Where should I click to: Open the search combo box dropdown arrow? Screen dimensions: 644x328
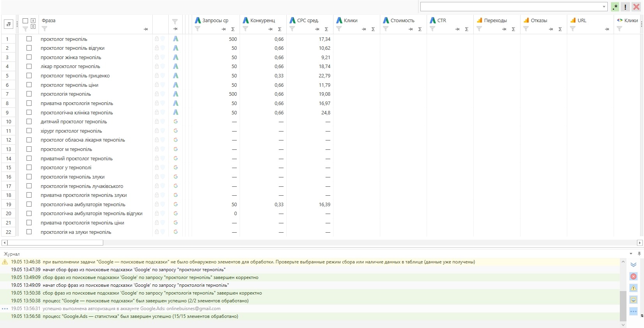(x=604, y=7)
